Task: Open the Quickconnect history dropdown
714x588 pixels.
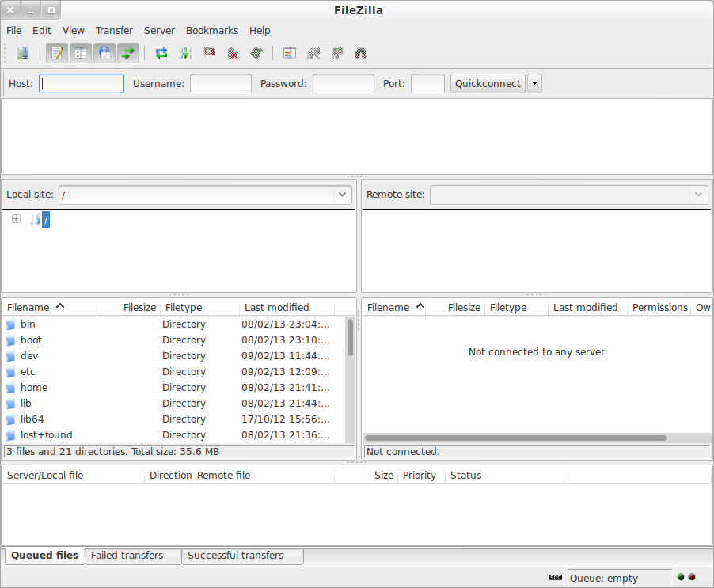Action: click(x=534, y=83)
